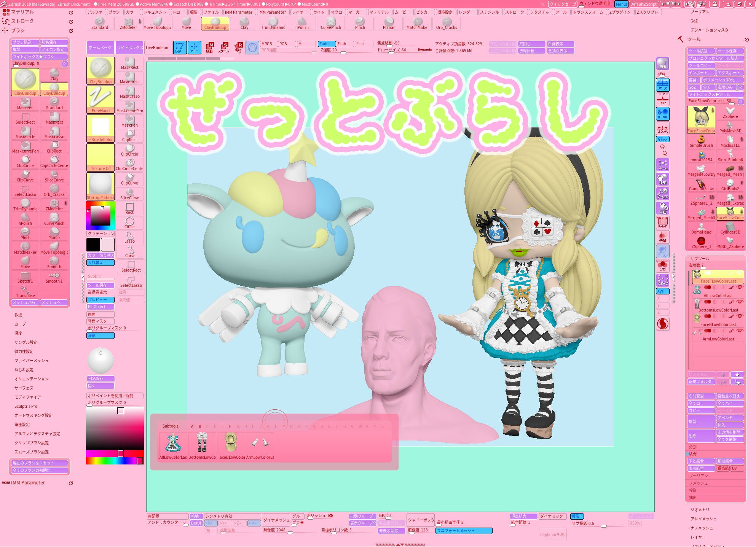Click the BrushAlpha thumbnail
This screenshot has width=756, height=547.
100,129
